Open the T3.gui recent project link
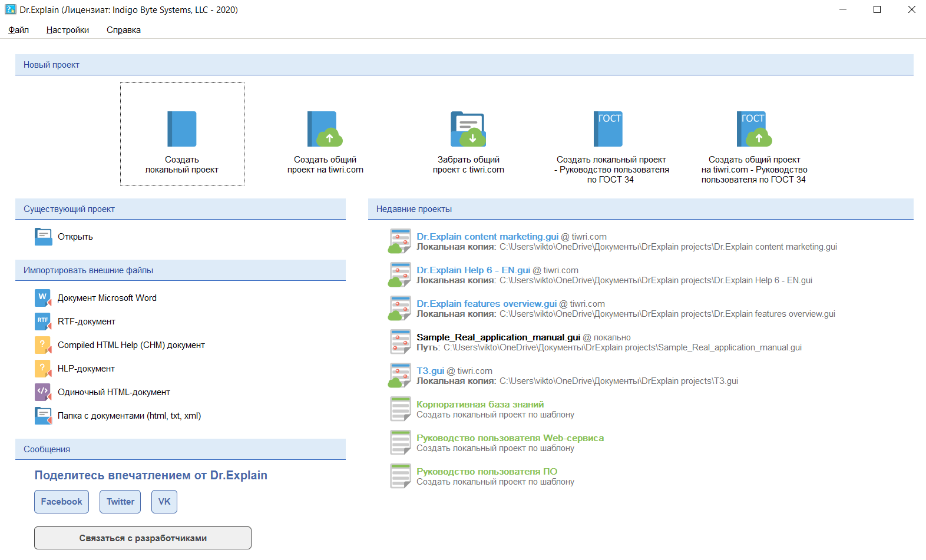 (431, 371)
